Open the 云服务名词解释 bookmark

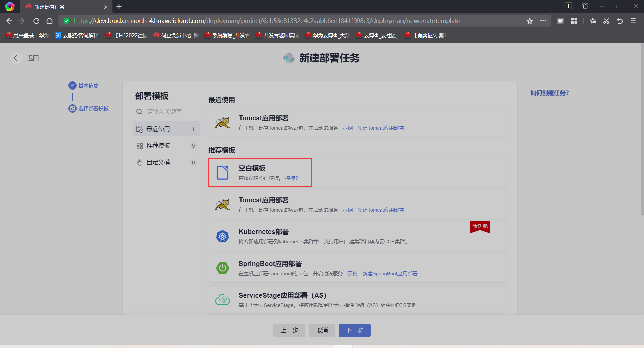[77, 35]
